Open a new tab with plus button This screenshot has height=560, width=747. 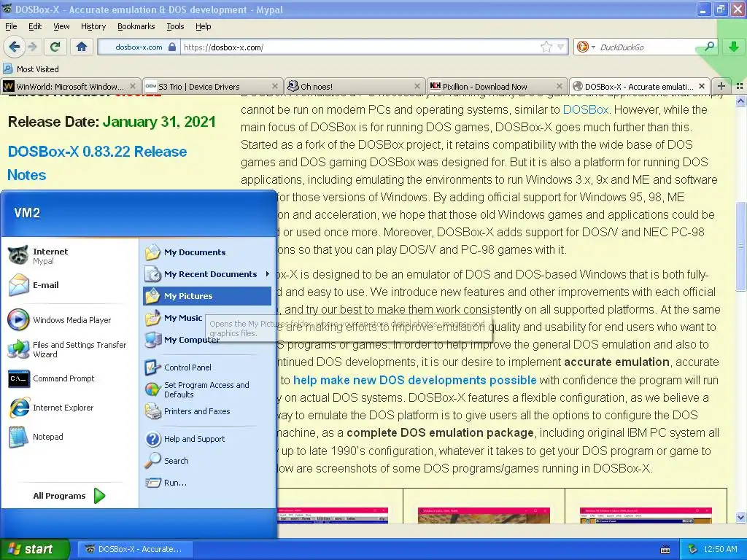tap(721, 86)
